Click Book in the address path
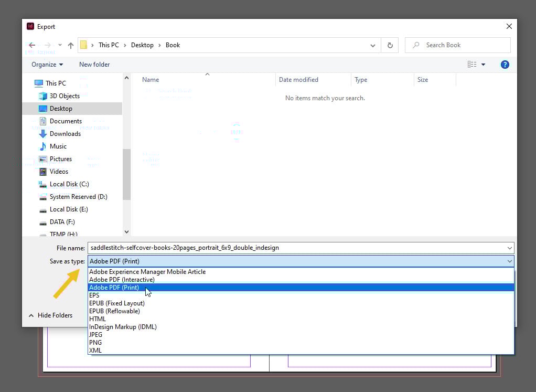The image size is (536, 392). [x=173, y=45]
